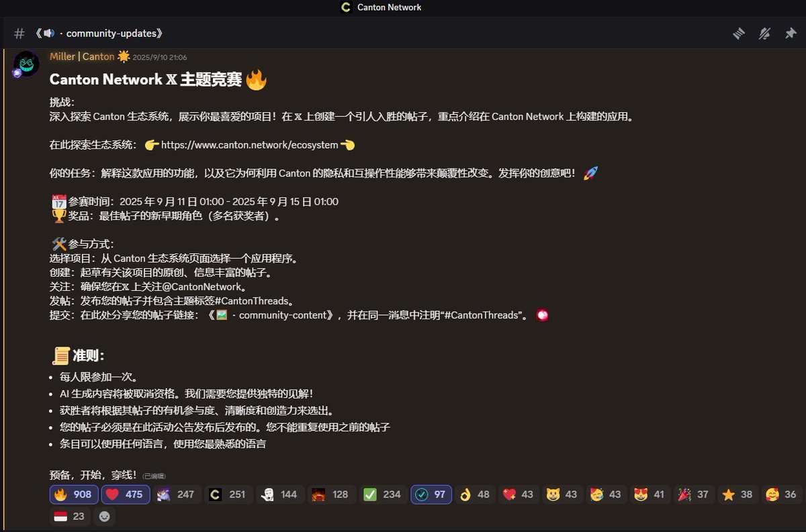Click the '挑战:' label
This screenshot has height=532, width=806.
[62, 102]
